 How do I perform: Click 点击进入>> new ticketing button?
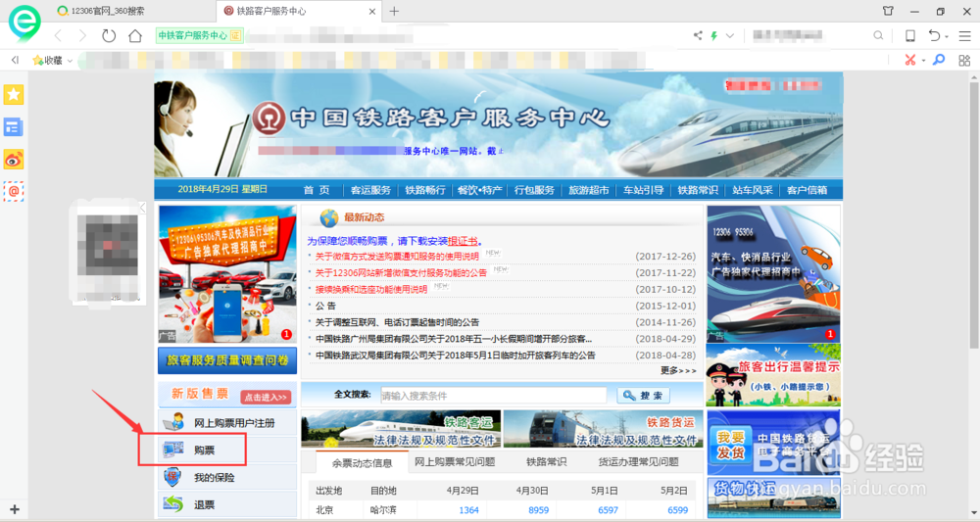click(x=266, y=397)
